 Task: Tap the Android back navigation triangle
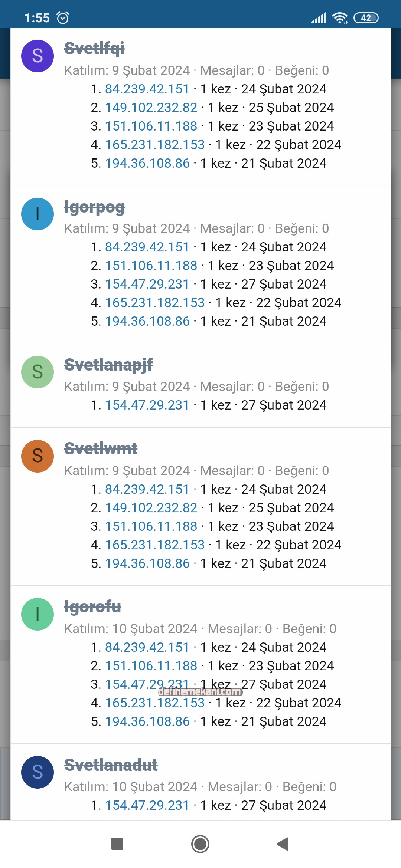pos(283,844)
